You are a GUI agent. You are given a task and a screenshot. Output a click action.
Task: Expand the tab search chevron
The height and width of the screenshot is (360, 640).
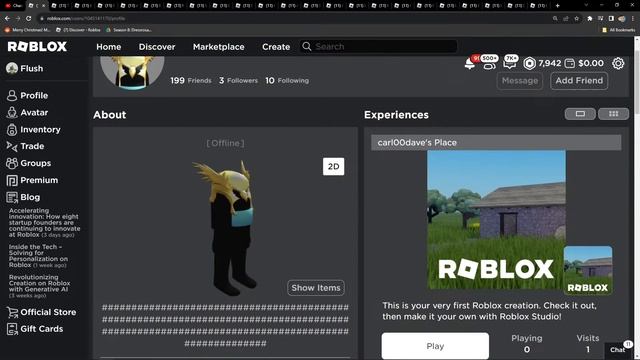click(x=586, y=5)
